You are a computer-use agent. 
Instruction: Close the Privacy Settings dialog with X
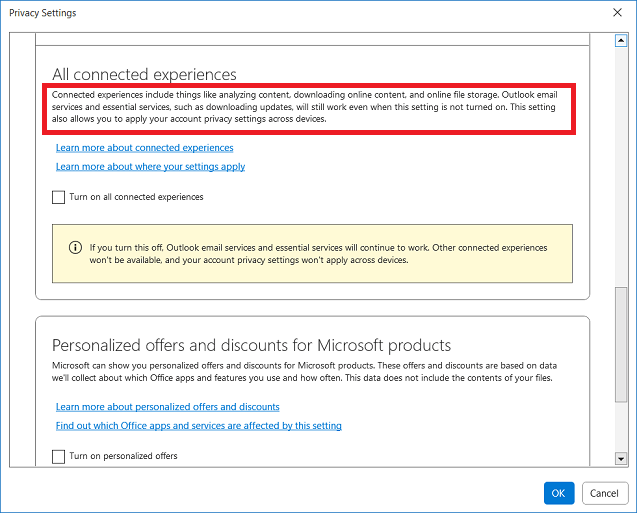coord(617,13)
